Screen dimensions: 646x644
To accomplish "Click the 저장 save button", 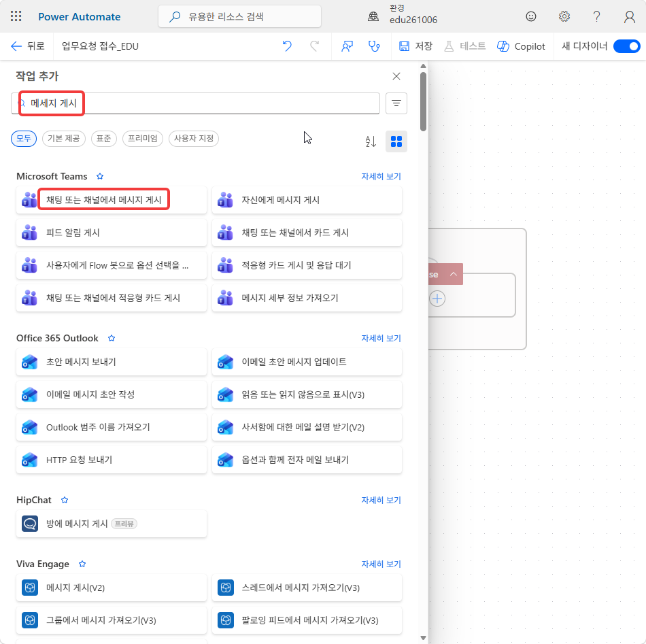I will pos(415,46).
